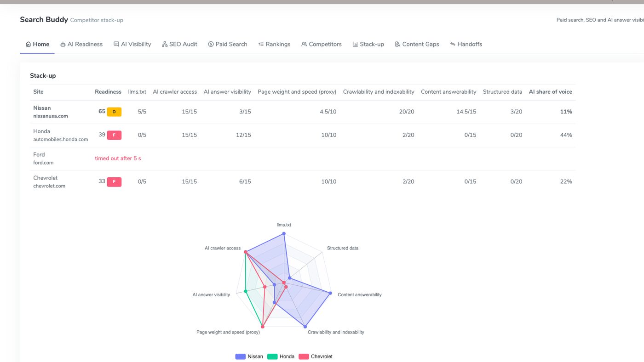Click the Structured data column header
The image size is (644, 362).
pos(502,92)
